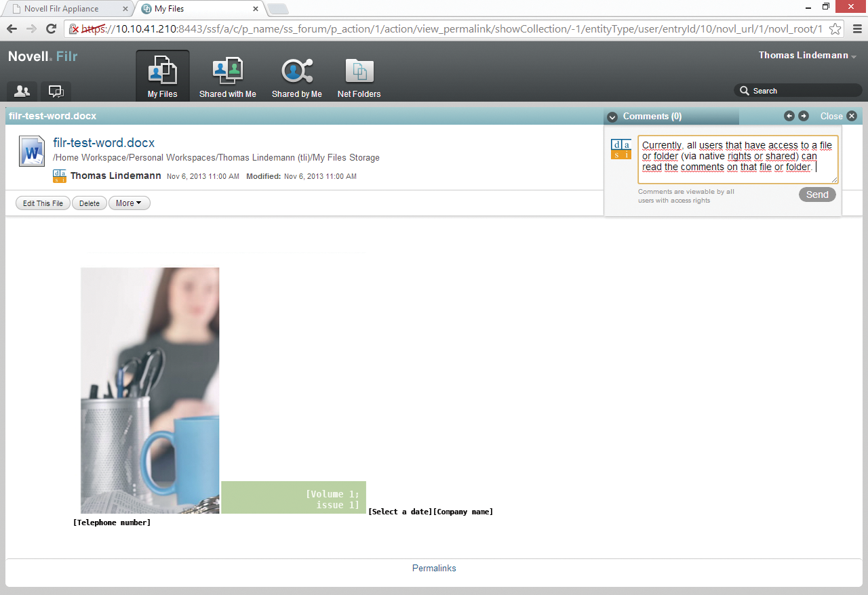This screenshot has width=868, height=595.
Task: Open the My Files section
Action: 162,75
